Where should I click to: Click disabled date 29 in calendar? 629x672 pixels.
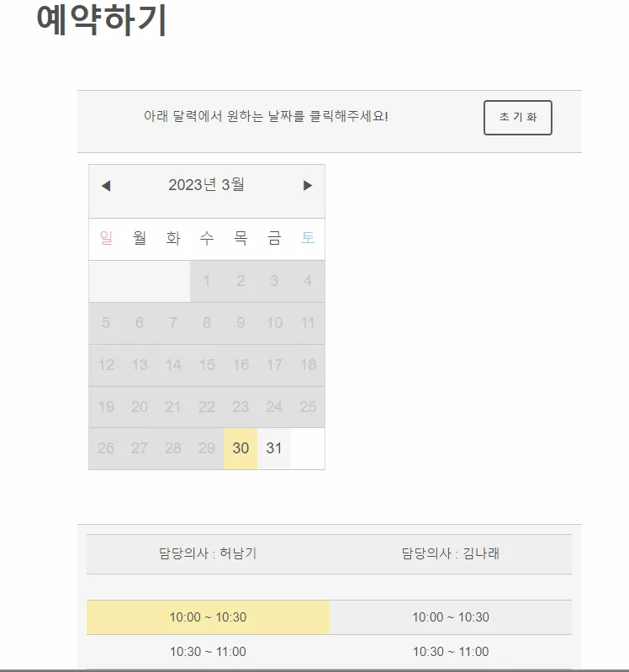click(x=207, y=448)
